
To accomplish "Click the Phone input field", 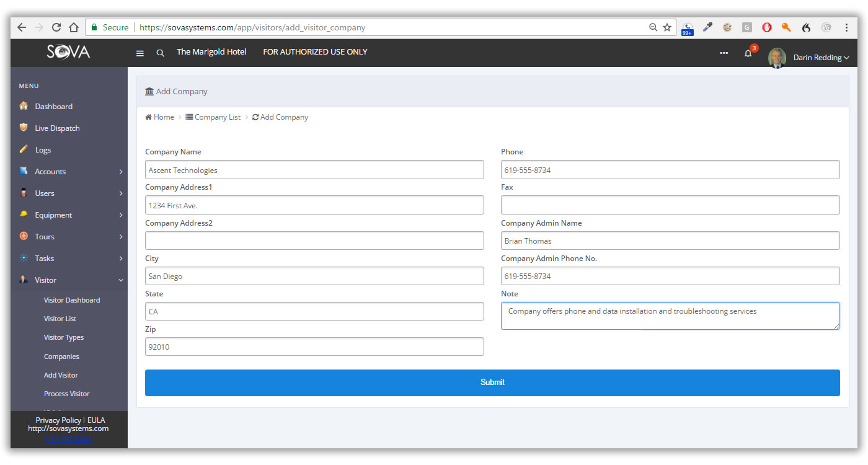I will (x=670, y=170).
